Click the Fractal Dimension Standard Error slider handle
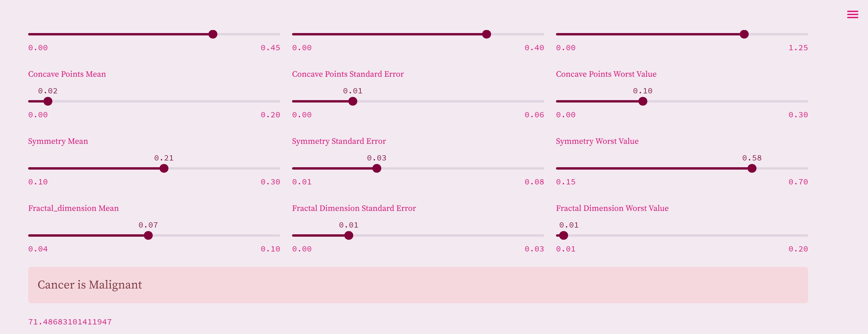868x334 pixels. [349, 235]
